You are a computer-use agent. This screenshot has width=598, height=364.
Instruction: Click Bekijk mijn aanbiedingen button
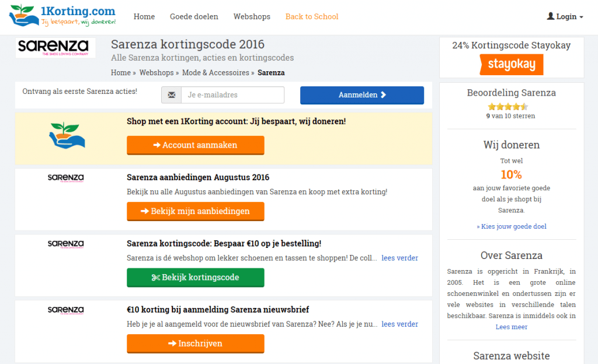[195, 211]
